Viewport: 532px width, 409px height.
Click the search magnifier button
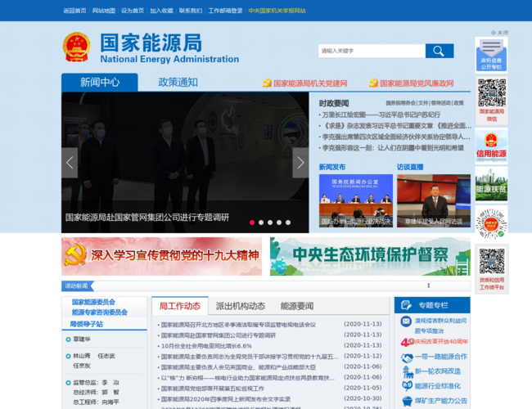tap(440, 51)
